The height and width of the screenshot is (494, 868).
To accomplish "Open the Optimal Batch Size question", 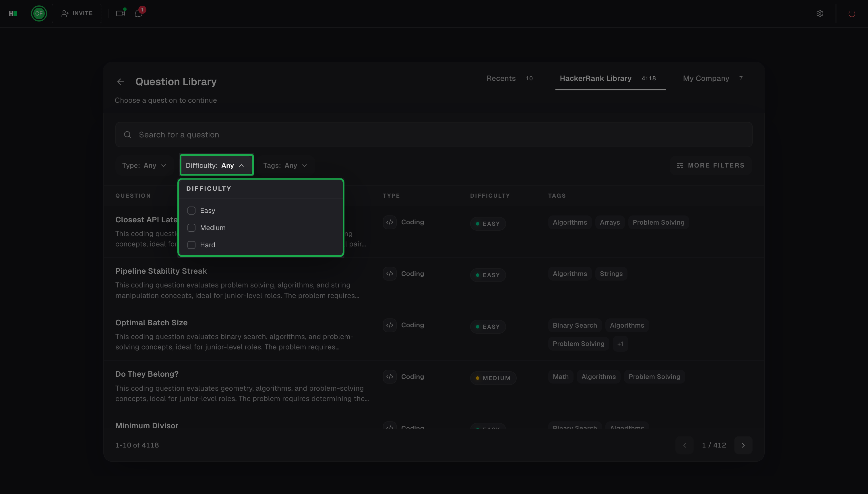I will pyautogui.click(x=151, y=323).
